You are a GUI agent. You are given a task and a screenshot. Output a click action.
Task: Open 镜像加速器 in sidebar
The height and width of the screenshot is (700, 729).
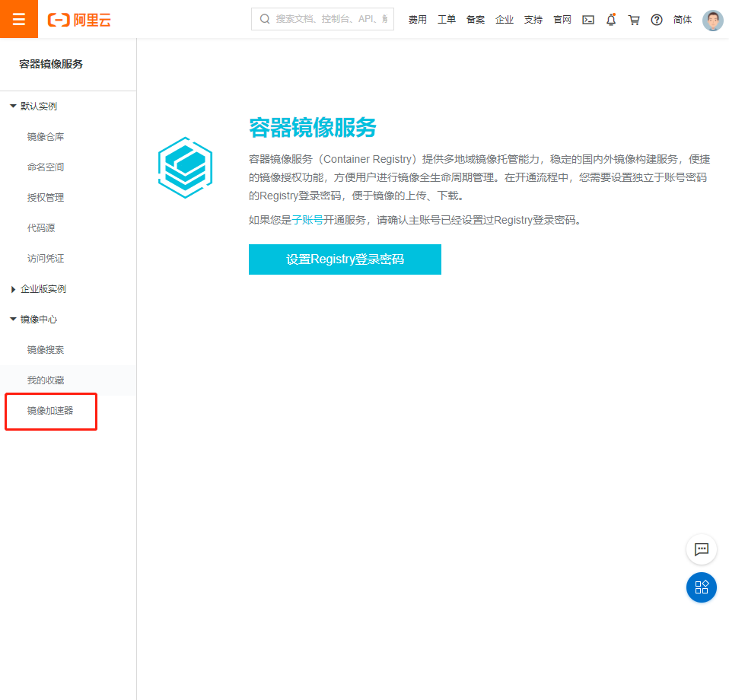click(x=50, y=410)
